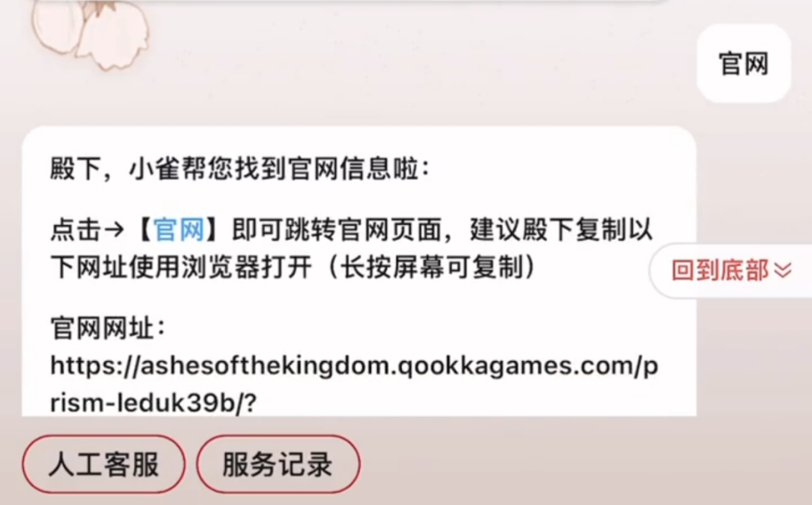Select the 殿下,小雀帮您找到官网信息啦 greeting line
This screenshot has width=812, height=505.
pyautogui.click(x=239, y=169)
